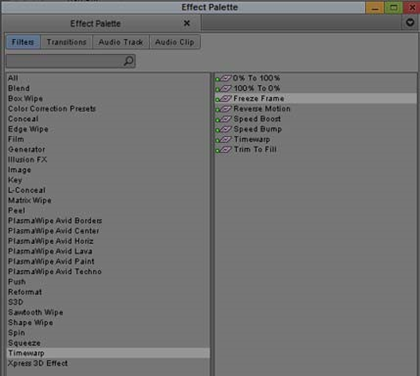Close the Effect Palette tab

coord(187,23)
